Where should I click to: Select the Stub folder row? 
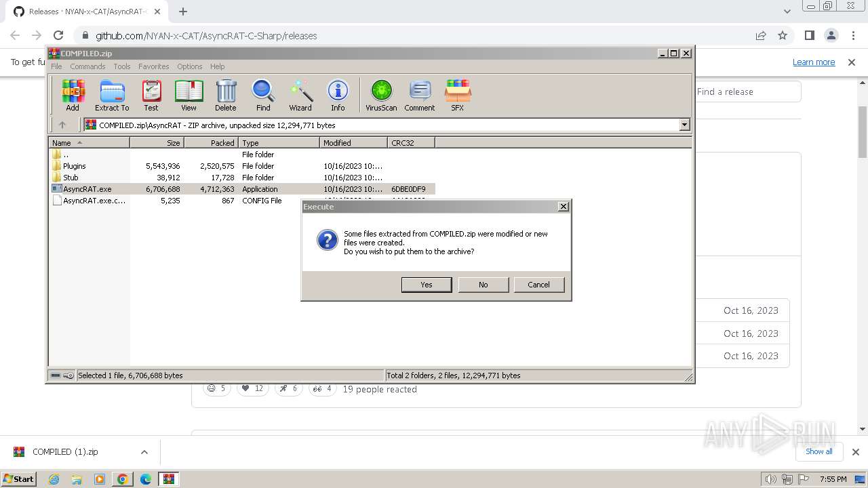click(x=242, y=178)
